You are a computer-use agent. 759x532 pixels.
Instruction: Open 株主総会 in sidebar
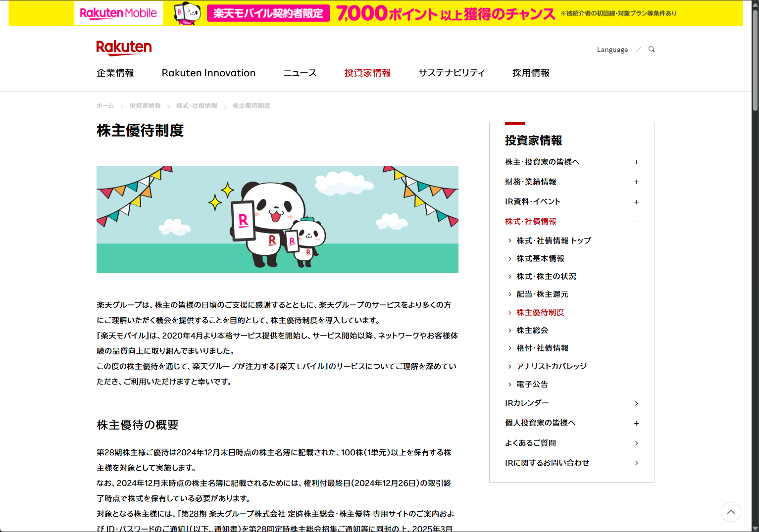532,330
